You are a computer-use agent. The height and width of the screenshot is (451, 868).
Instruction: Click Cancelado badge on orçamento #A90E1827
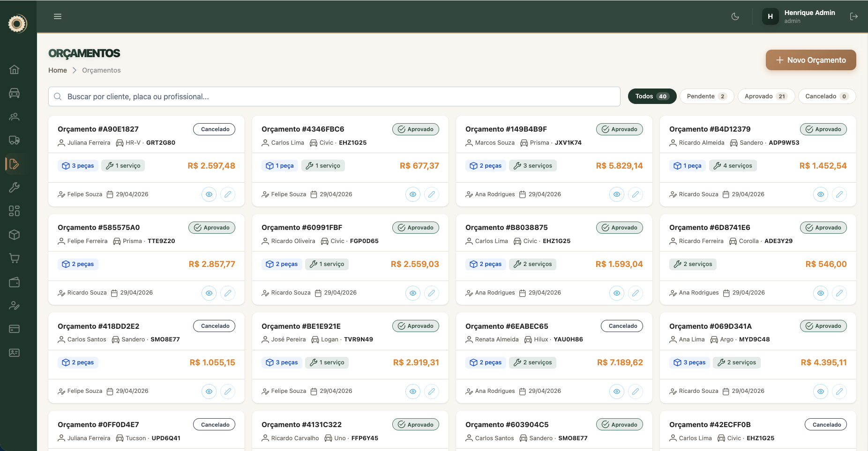point(214,129)
